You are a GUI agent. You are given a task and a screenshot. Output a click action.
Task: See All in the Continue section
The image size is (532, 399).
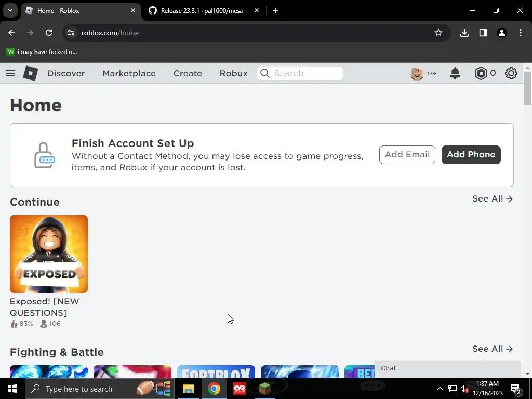point(493,198)
